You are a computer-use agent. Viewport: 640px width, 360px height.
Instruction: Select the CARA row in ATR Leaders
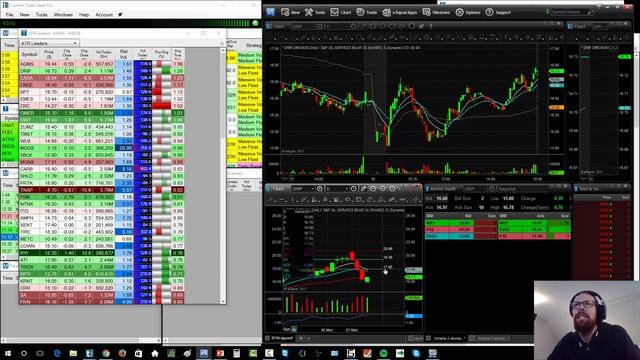102,78
